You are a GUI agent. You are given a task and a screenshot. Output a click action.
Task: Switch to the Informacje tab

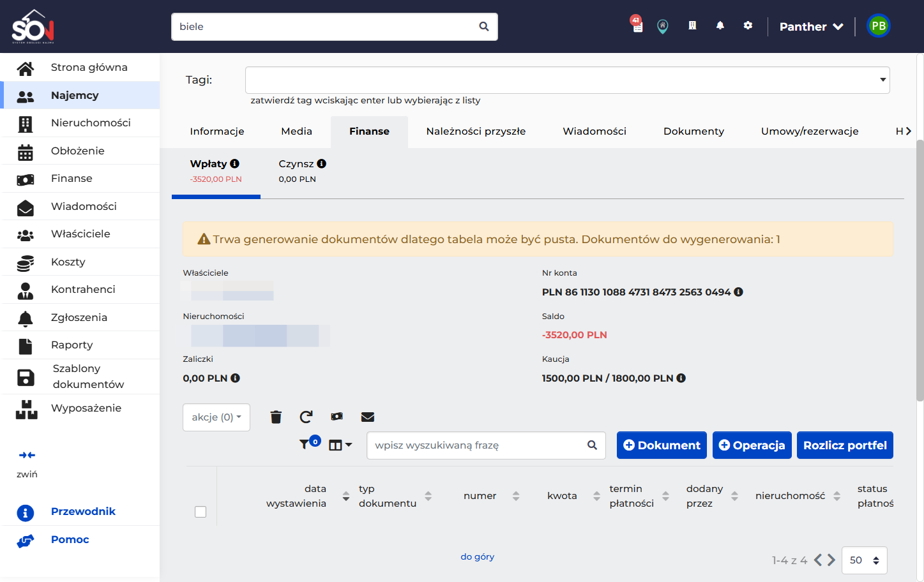217,131
